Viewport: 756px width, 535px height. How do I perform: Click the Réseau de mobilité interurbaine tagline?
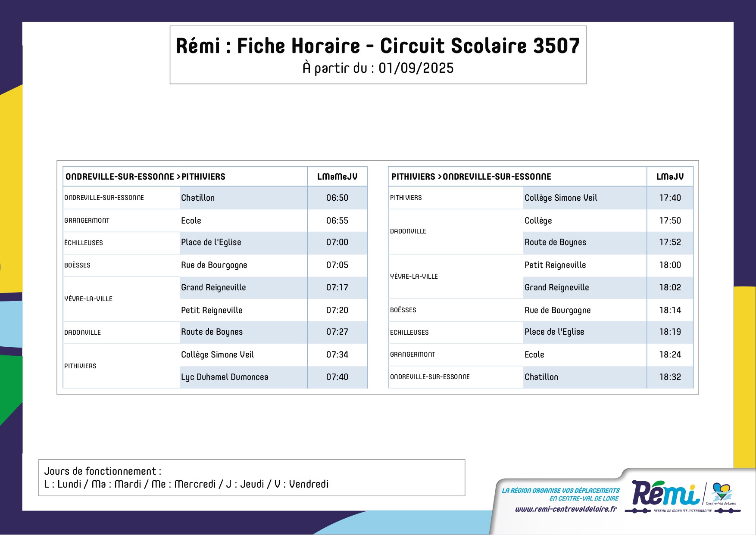[683, 511]
